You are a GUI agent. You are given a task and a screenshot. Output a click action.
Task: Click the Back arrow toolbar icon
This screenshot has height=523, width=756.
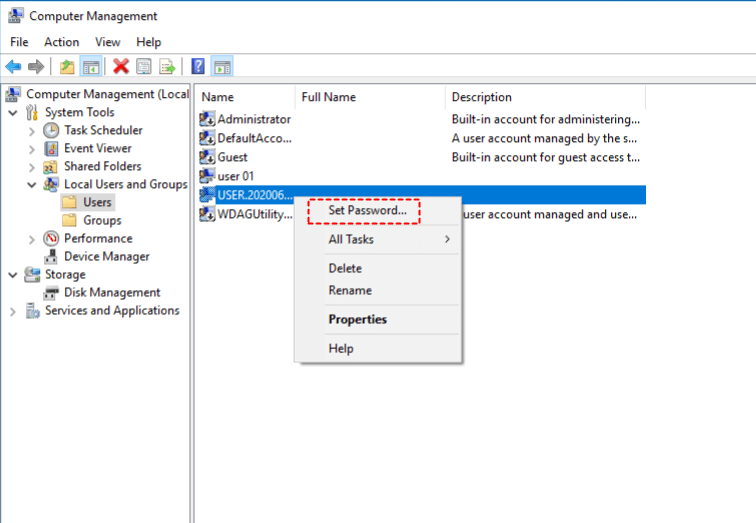(x=14, y=67)
